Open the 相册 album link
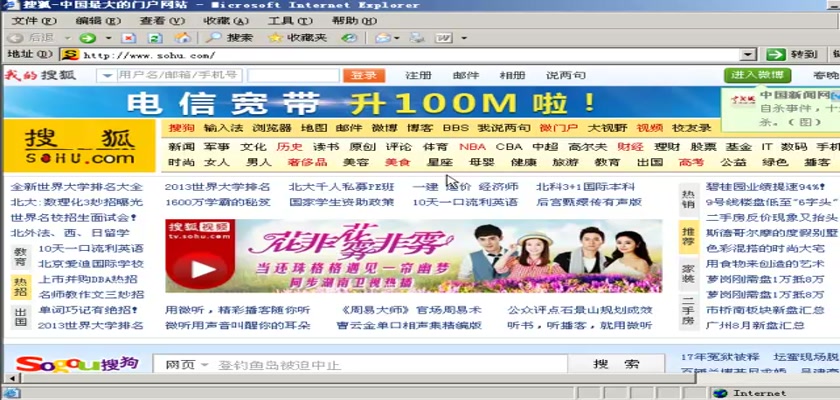840x400 pixels. coord(512,76)
